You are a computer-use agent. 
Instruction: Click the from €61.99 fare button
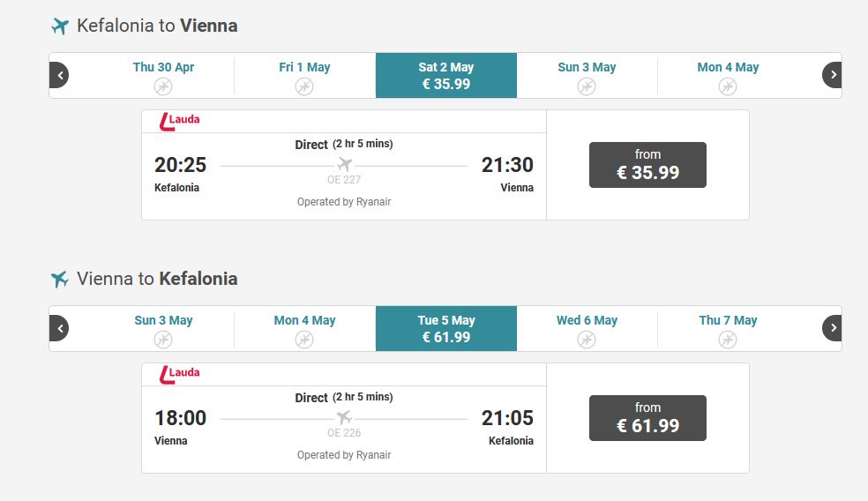[x=647, y=418]
